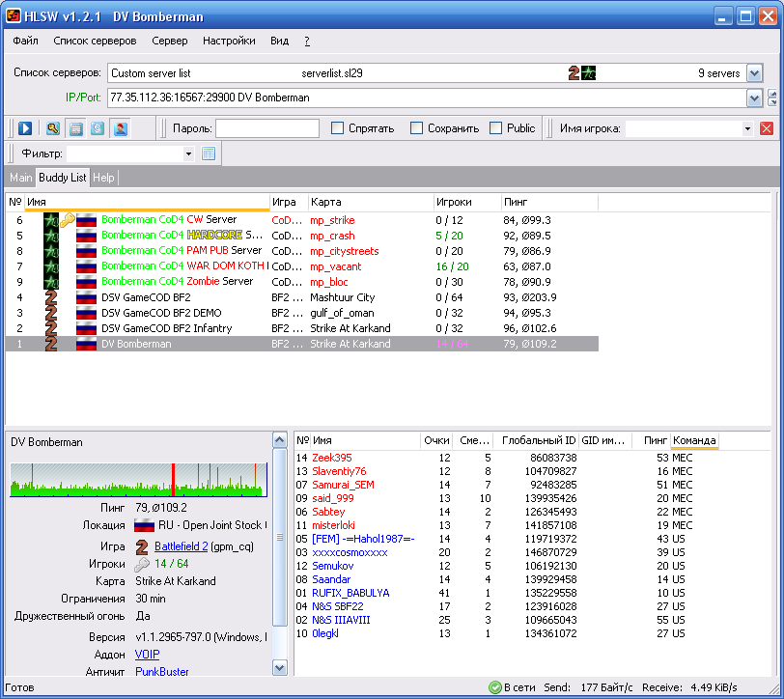Click the server list window icon

(75, 128)
